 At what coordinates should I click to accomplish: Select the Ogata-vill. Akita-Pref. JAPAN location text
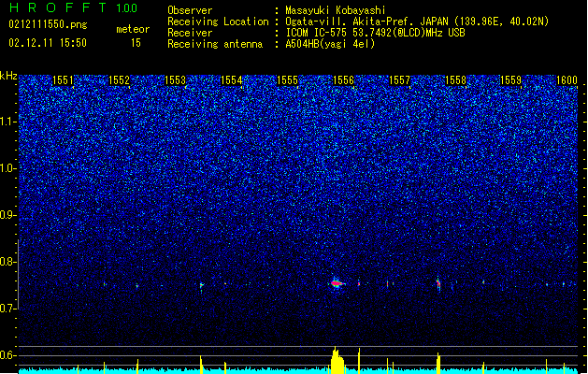click(417, 22)
